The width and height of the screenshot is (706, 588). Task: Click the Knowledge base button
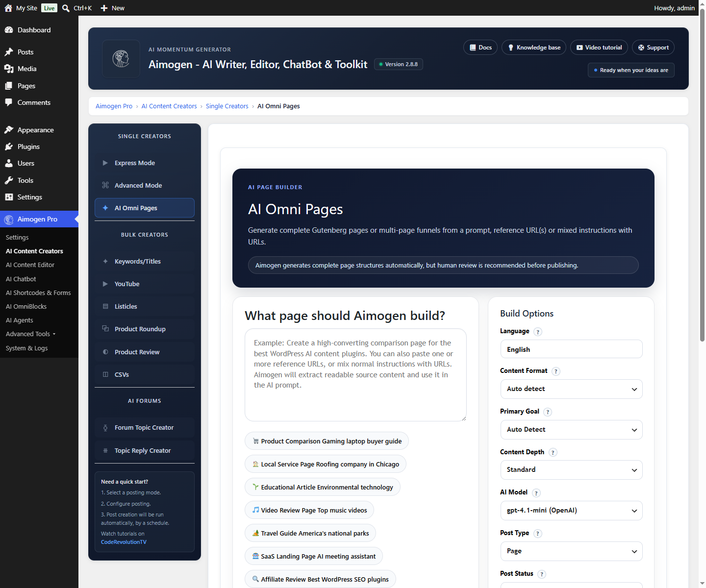pyautogui.click(x=534, y=48)
